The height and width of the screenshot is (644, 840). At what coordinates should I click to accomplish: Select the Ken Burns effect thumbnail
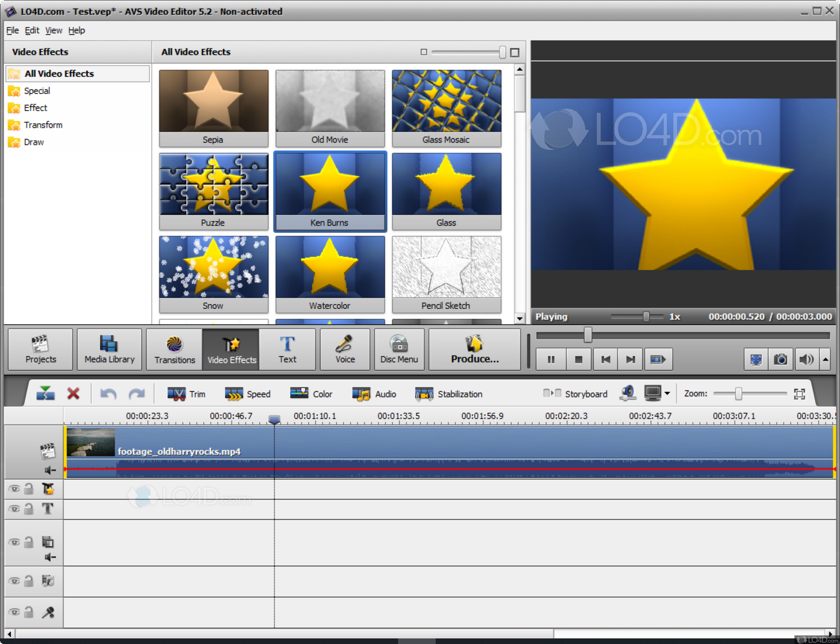330,188
